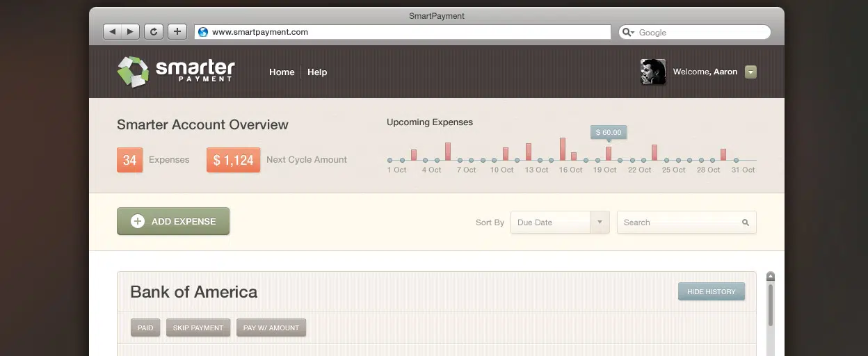Viewport: 868px width, 356px height.
Task: Click the browser forward arrow button
Action: [130, 32]
